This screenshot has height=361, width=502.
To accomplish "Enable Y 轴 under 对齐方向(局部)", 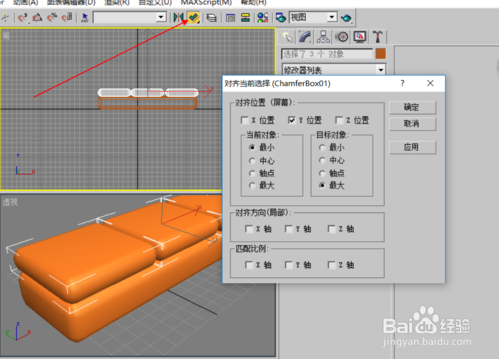I will pyautogui.click(x=289, y=229).
